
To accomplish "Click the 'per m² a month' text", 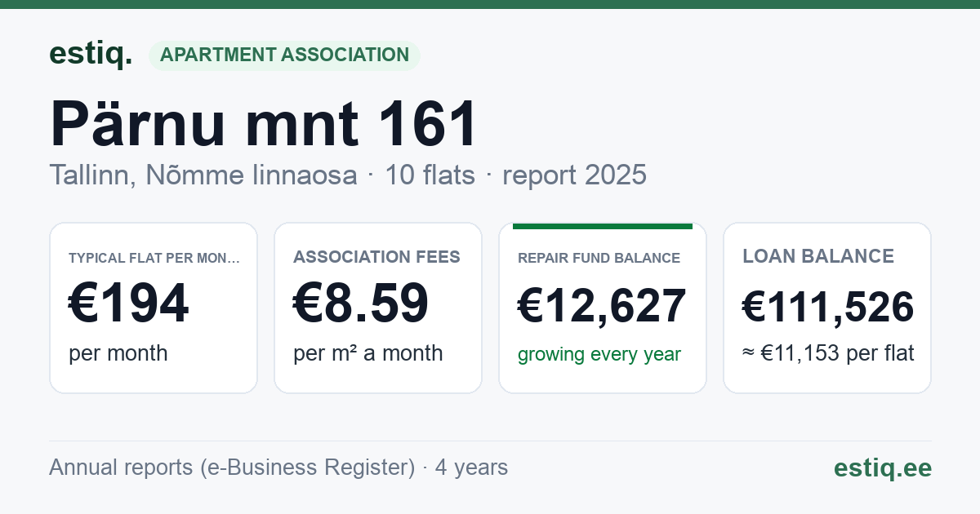I will click(368, 353).
